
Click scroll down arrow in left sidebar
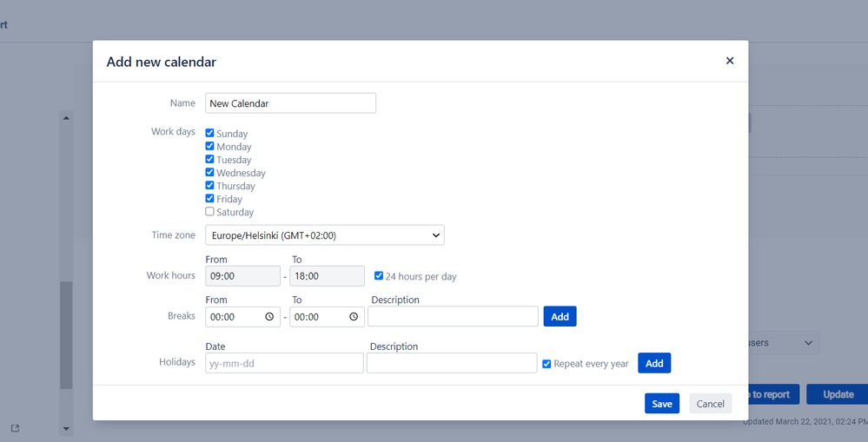click(66, 429)
